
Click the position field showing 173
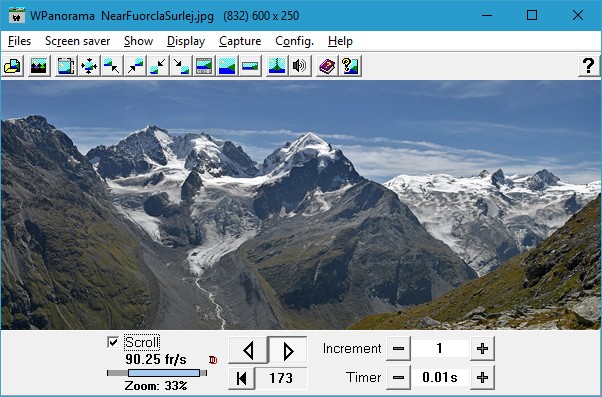281,378
